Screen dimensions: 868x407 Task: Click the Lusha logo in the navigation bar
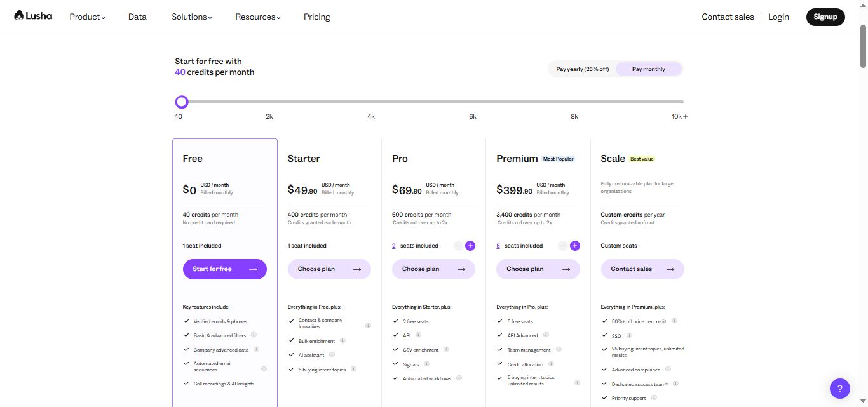[32, 16]
